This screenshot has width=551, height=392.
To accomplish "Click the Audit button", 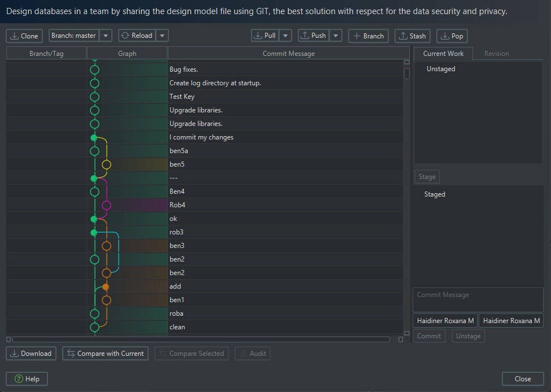I will pos(253,354).
